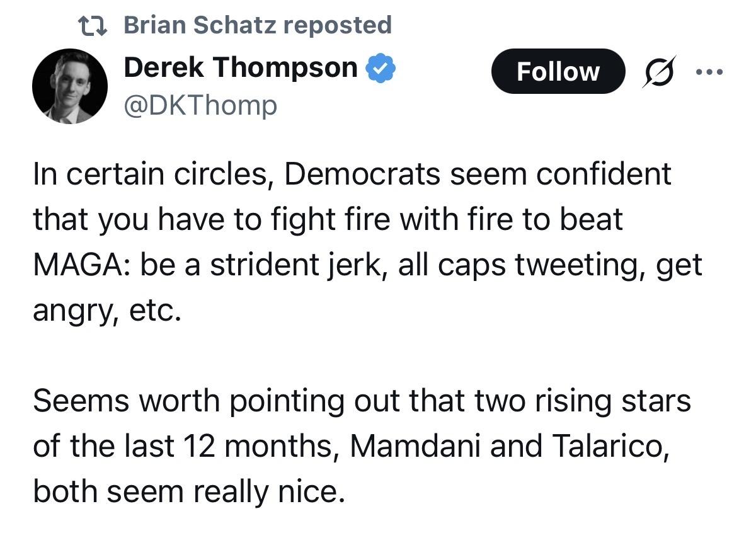The width and height of the screenshot is (756, 533).
Task: Click the Derek Thompson display name
Action: (241, 67)
